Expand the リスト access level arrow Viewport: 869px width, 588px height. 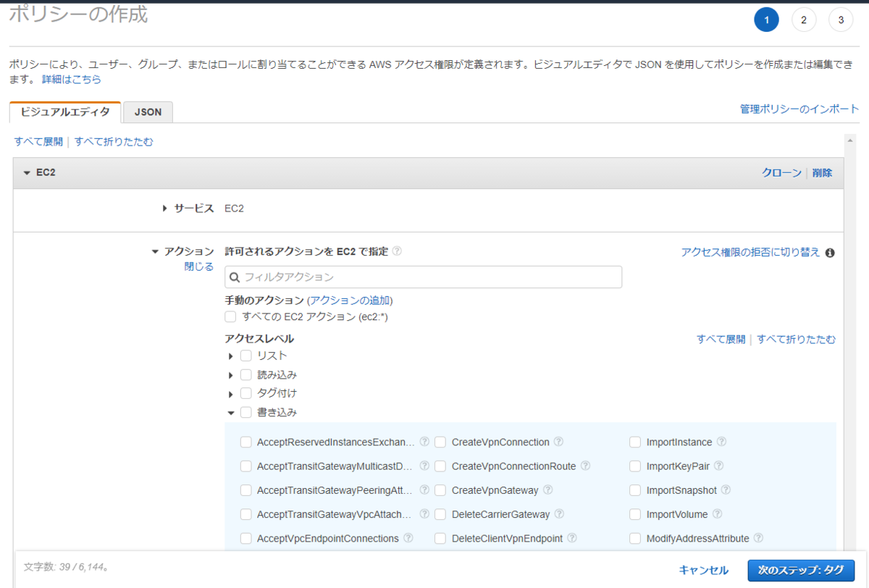pyautogui.click(x=231, y=356)
